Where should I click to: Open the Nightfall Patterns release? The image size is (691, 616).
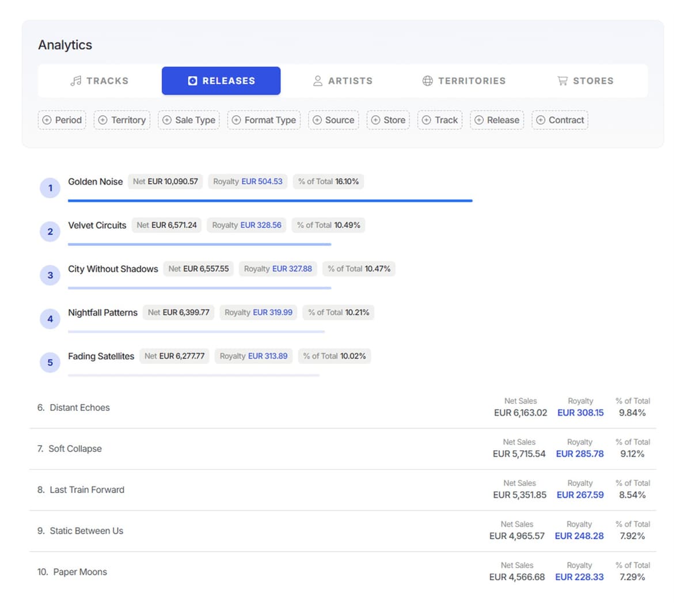pos(103,313)
